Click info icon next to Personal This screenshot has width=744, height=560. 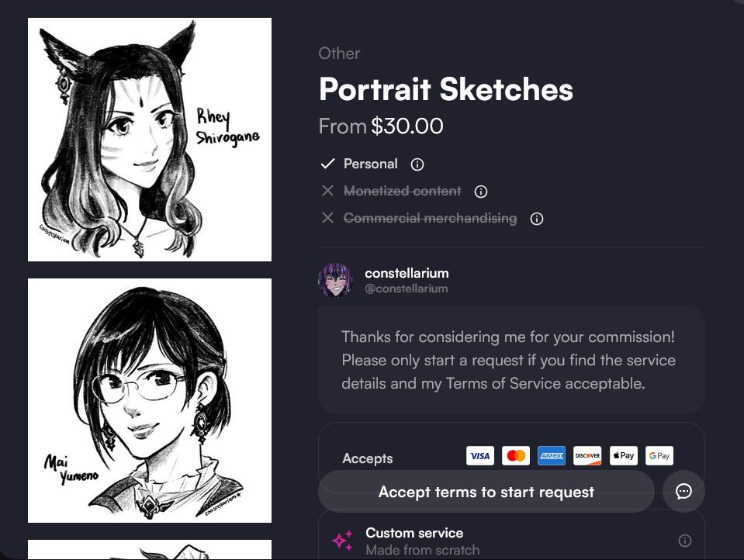tap(417, 164)
